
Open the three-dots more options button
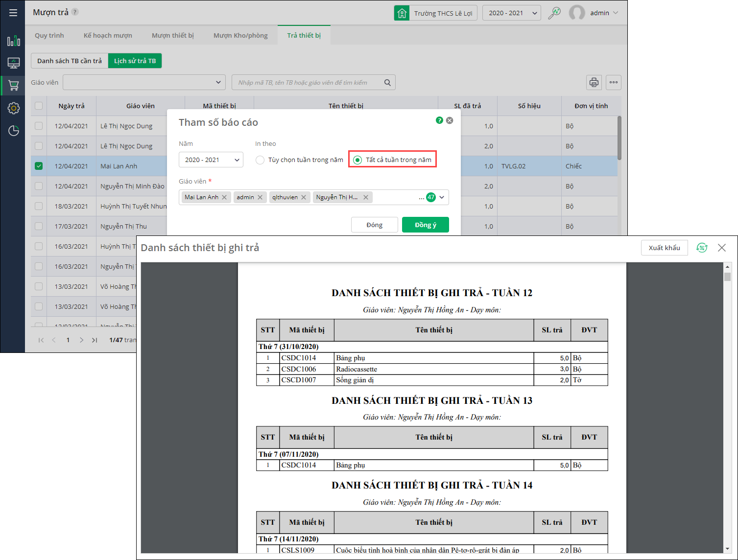click(x=614, y=82)
